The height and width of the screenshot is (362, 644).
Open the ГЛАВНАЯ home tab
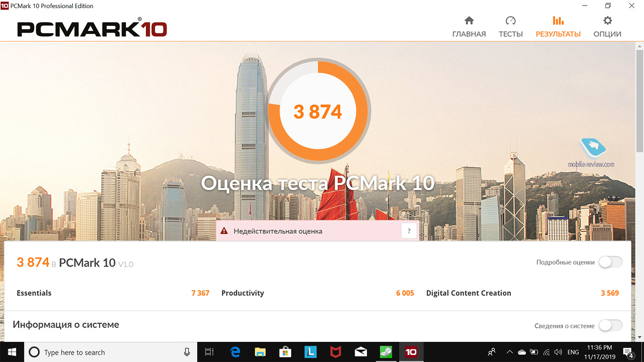(469, 27)
